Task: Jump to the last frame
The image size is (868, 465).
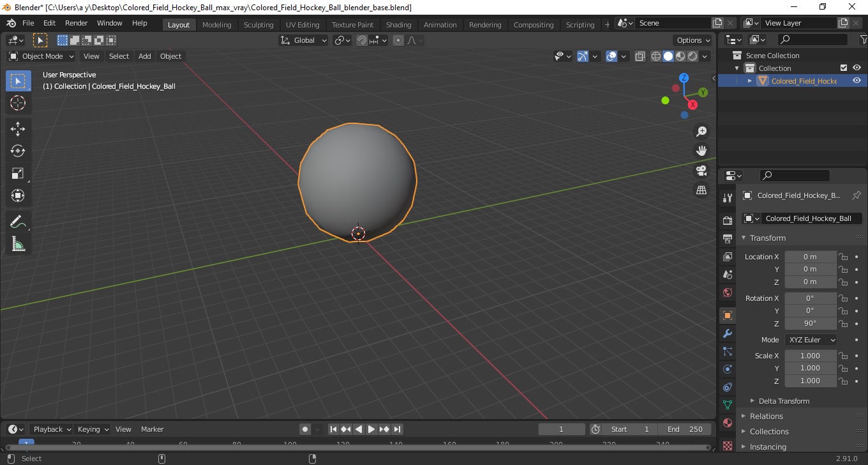Action: [x=397, y=429]
